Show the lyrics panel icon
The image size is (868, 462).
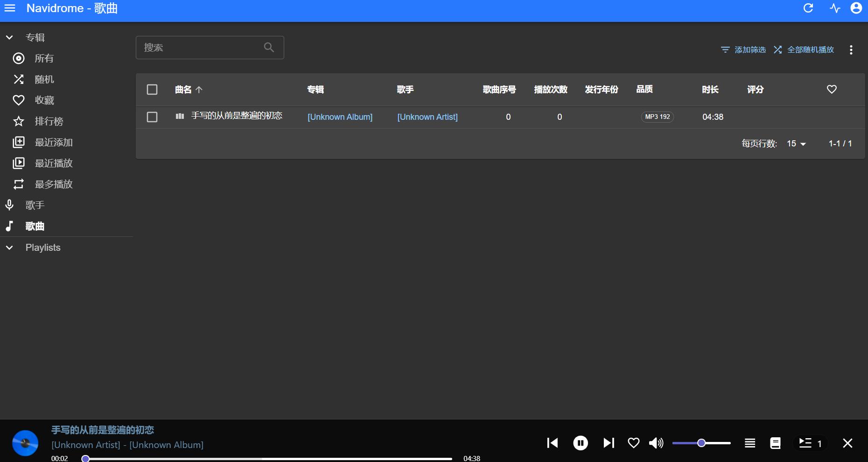click(x=775, y=443)
